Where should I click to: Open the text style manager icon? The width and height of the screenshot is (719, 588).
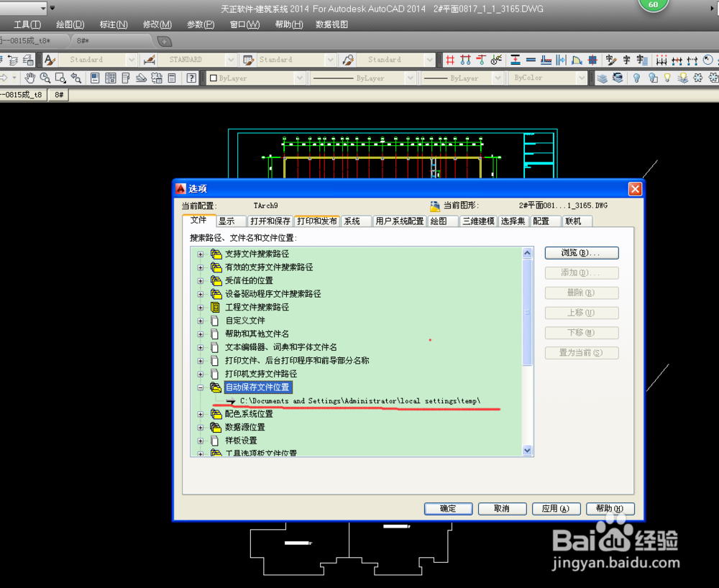tap(50, 60)
